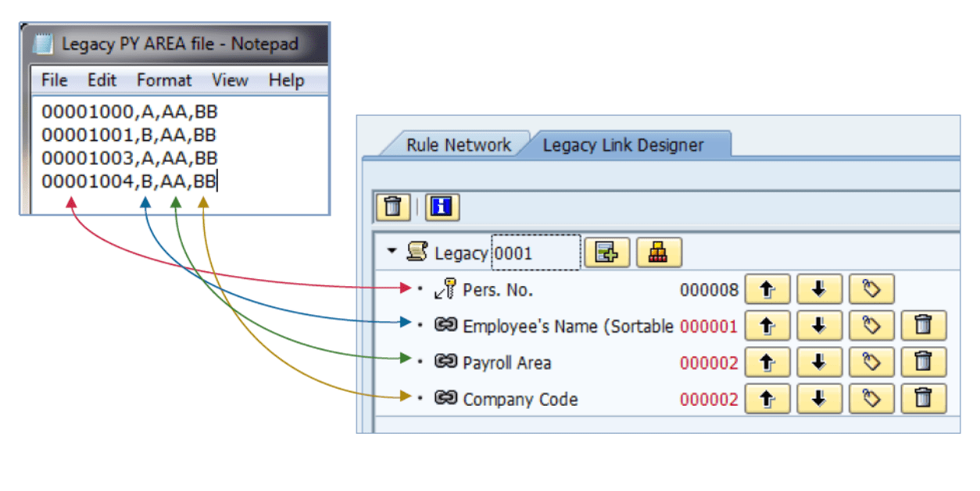This screenshot has width=980, height=491.
Task: Move Employee's Name row down
Action: point(819,325)
